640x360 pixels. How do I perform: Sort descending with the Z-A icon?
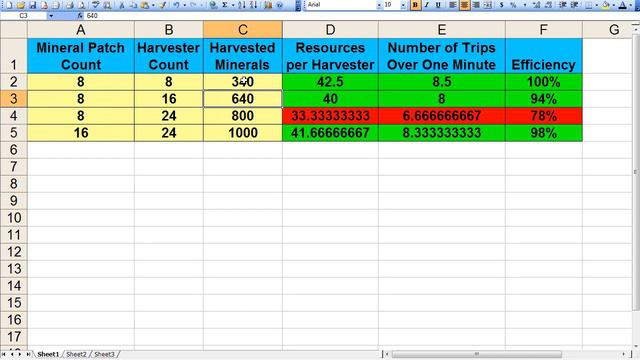[x=253, y=5]
